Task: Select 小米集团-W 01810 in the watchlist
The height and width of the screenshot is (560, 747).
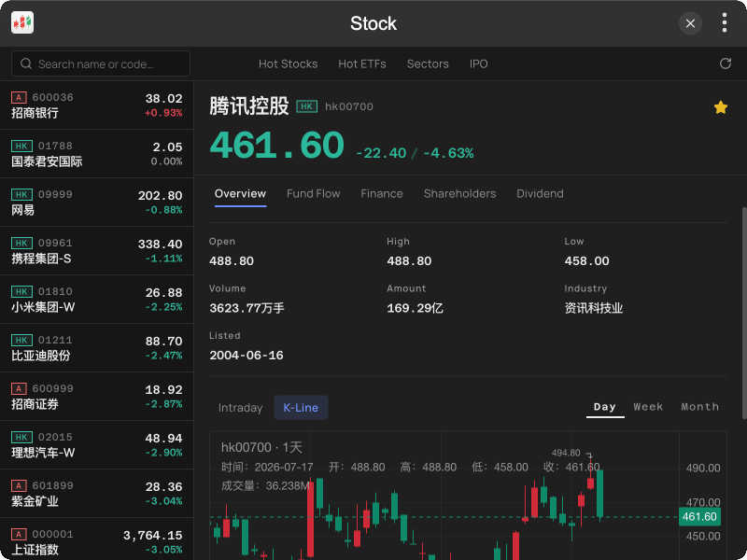Action: tap(97, 300)
